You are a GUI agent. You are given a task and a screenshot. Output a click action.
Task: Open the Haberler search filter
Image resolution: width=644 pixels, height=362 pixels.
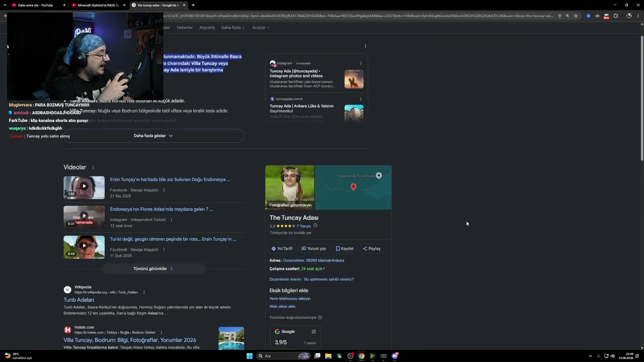[x=185, y=28]
